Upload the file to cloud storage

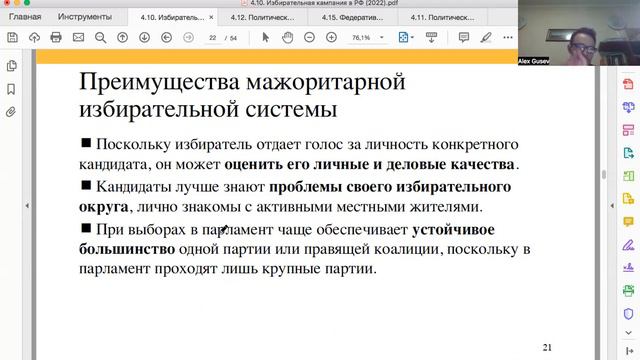click(34, 38)
